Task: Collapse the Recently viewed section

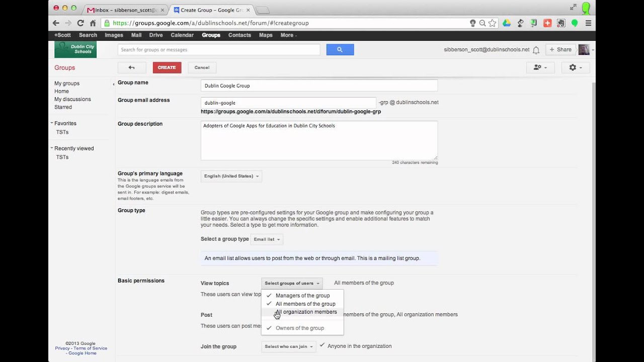Action: pyautogui.click(x=51, y=148)
